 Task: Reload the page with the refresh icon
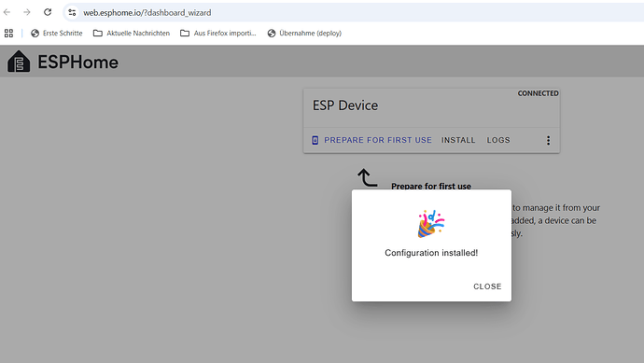click(x=48, y=12)
